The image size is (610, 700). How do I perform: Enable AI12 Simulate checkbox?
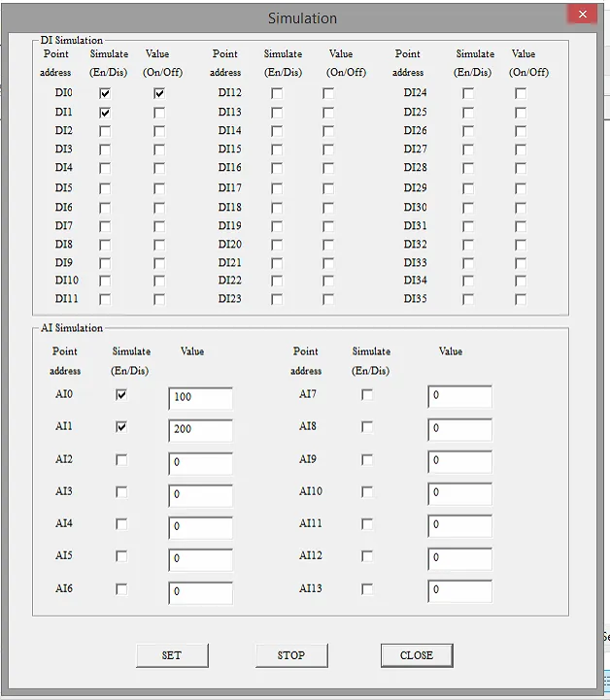tap(367, 556)
